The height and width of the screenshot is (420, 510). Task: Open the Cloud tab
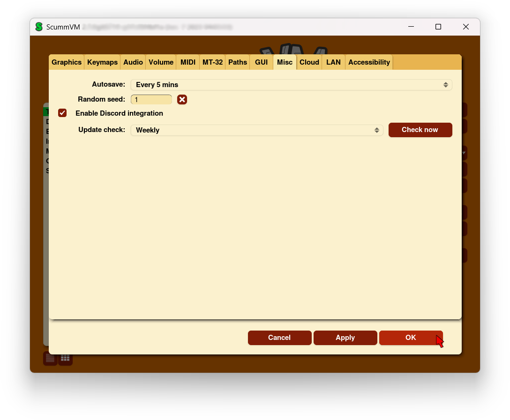pyautogui.click(x=309, y=62)
